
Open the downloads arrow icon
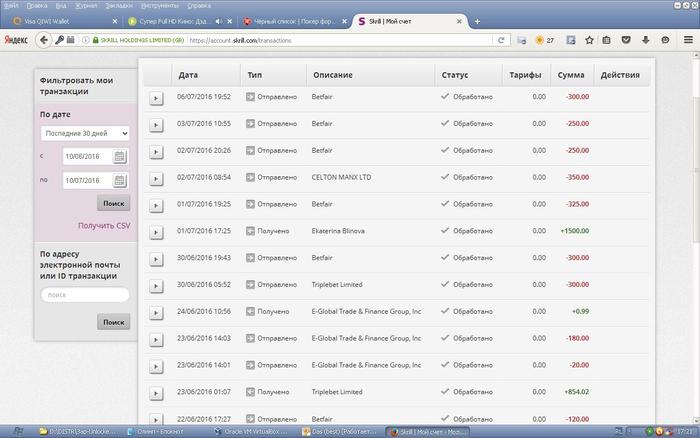click(x=646, y=40)
